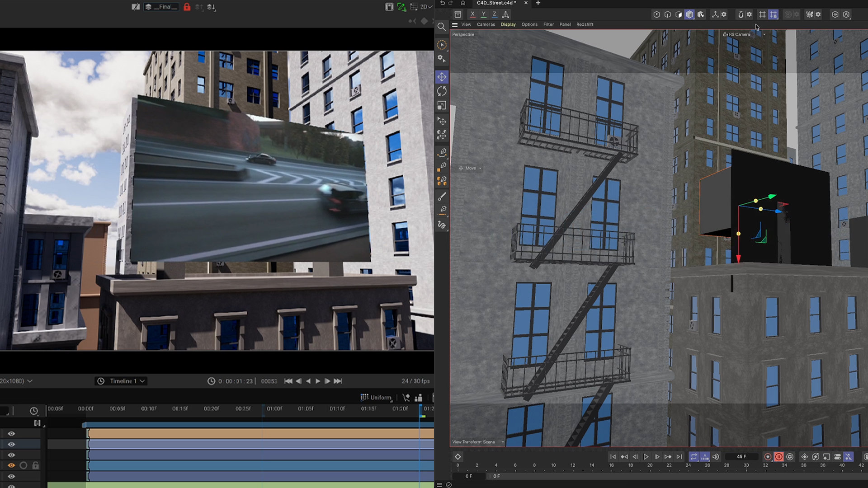Hide the tan top layer with its eye icon
The height and width of the screenshot is (488, 868).
point(11,434)
